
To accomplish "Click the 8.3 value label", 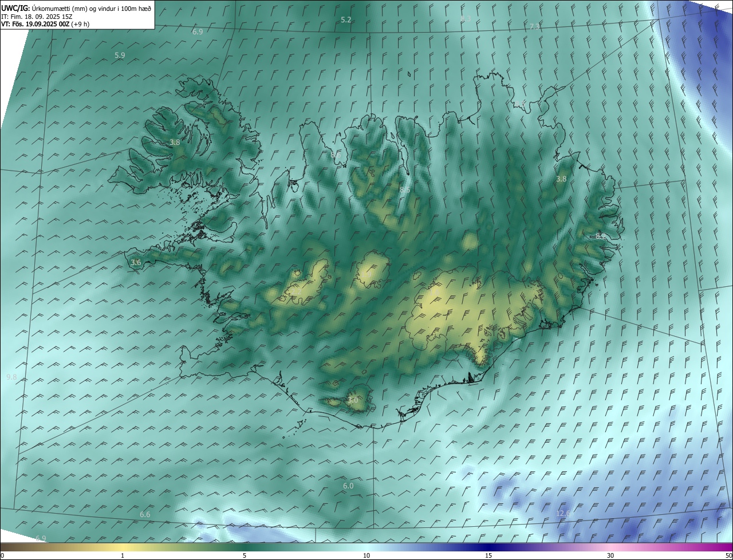I will pos(465,19).
